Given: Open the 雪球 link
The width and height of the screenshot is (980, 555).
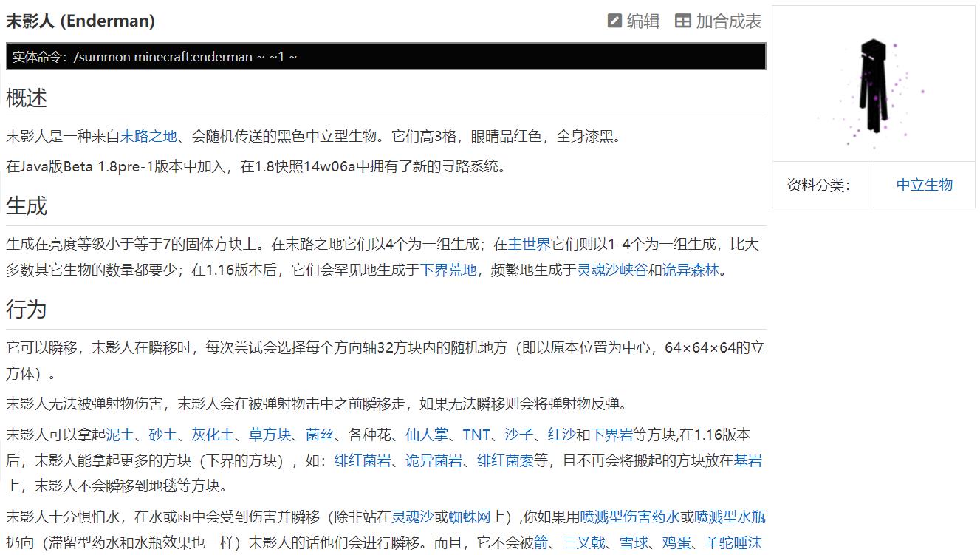Looking at the screenshot, I should (633, 543).
